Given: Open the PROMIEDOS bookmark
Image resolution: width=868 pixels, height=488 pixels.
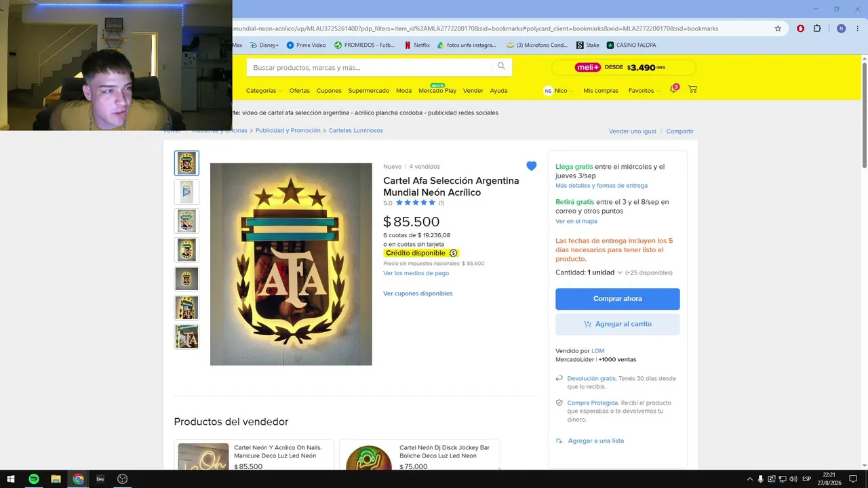Looking at the screenshot, I should tap(364, 45).
